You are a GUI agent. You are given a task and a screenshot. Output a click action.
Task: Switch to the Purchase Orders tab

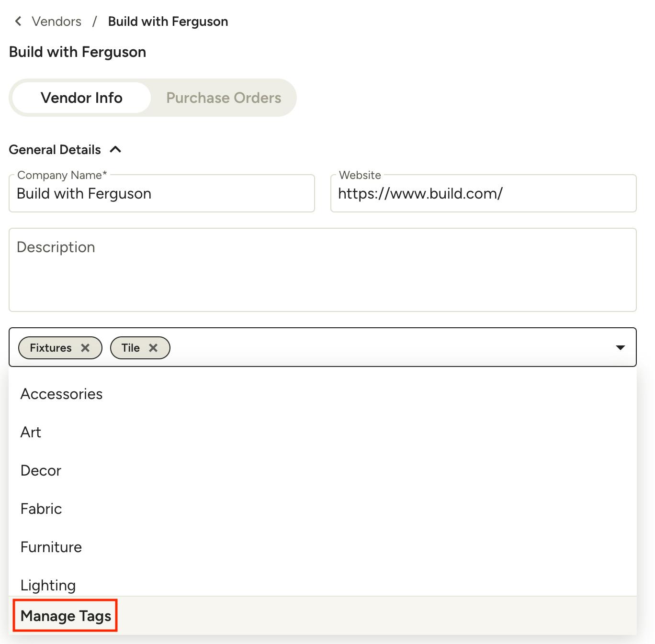tap(224, 98)
